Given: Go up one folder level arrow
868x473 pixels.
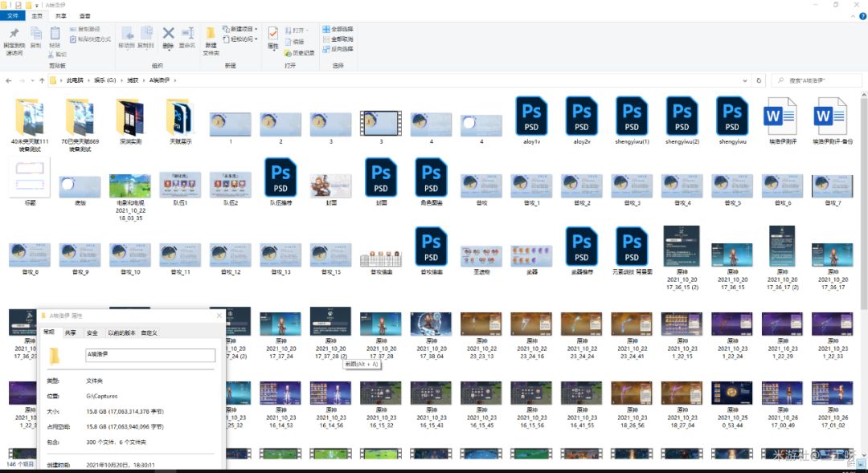Looking at the screenshot, I should click(x=41, y=80).
